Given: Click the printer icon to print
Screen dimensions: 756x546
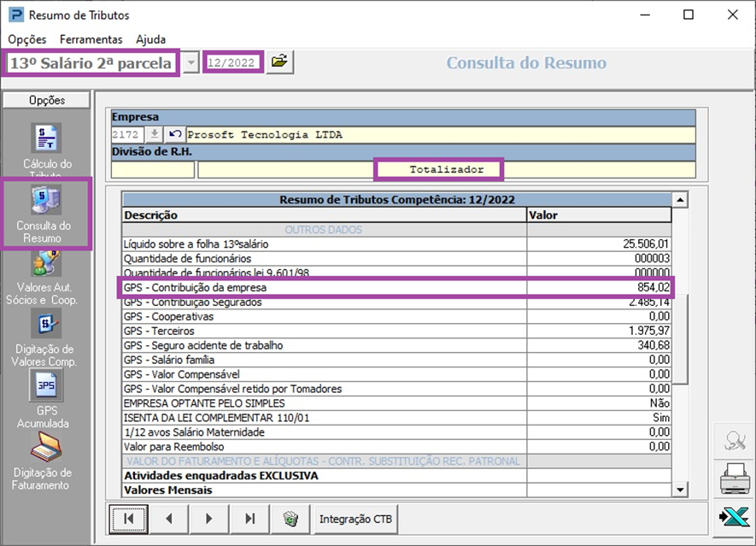Looking at the screenshot, I should tap(734, 480).
